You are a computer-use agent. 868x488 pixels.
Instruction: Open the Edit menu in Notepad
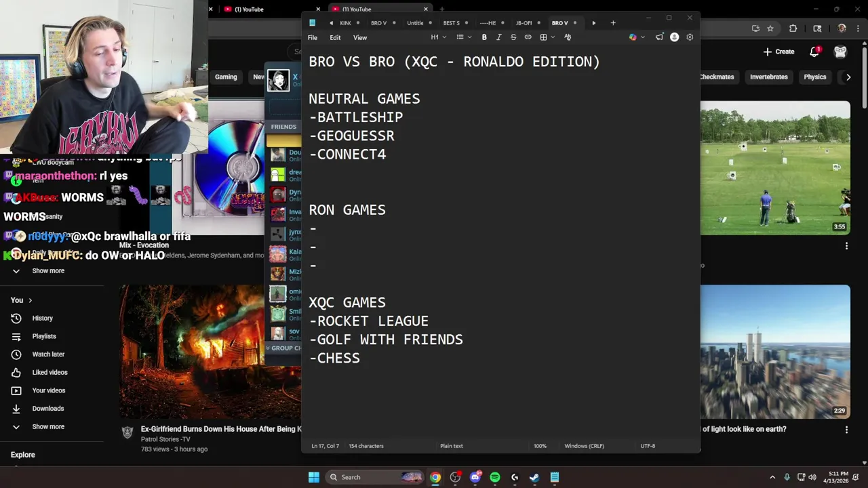click(x=335, y=37)
